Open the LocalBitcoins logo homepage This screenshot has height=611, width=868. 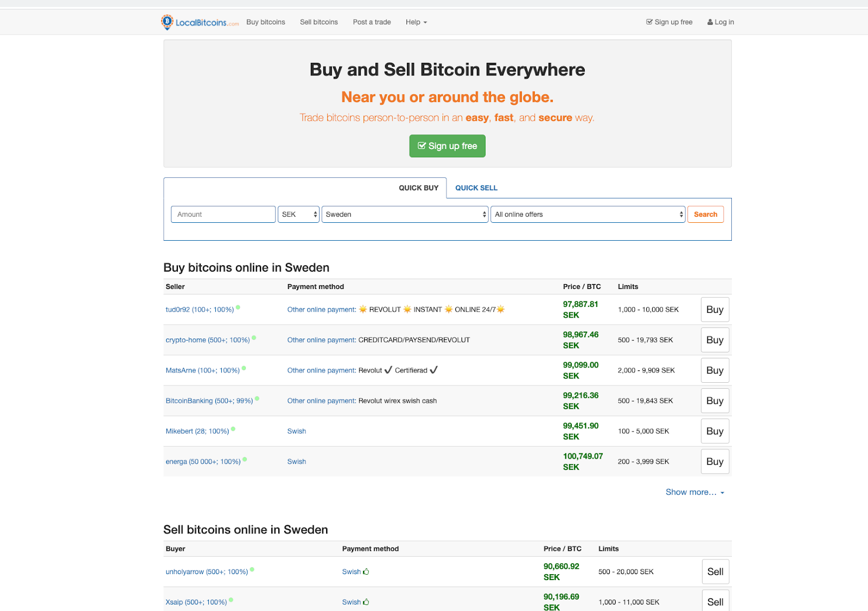[x=200, y=22]
